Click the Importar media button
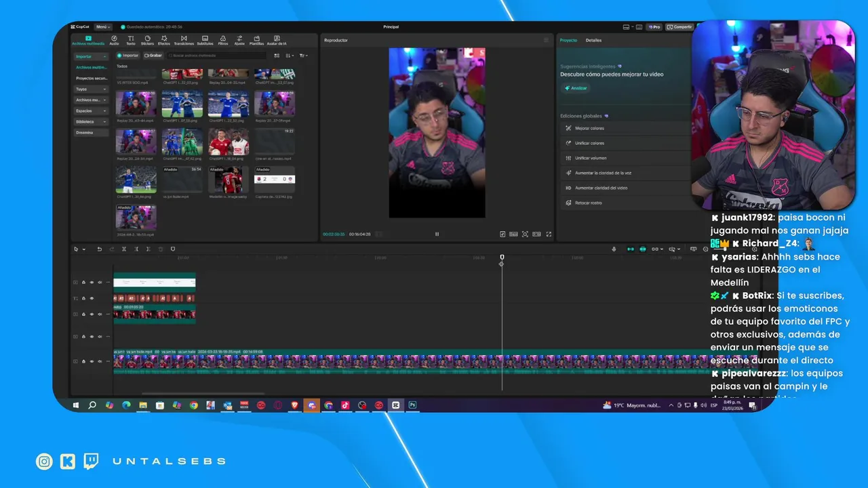Image resolution: width=868 pixels, height=488 pixels. (x=127, y=56)
